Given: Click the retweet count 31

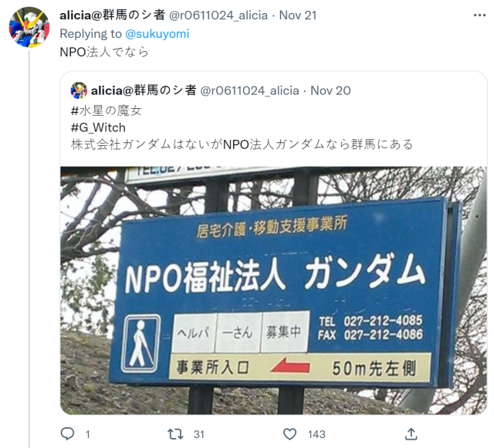Looking at the screenshot, I should (199, 434).
